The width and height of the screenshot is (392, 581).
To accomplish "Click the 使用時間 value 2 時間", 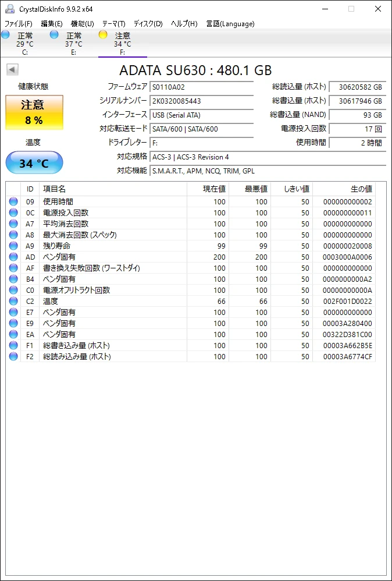I will point(357,143).
